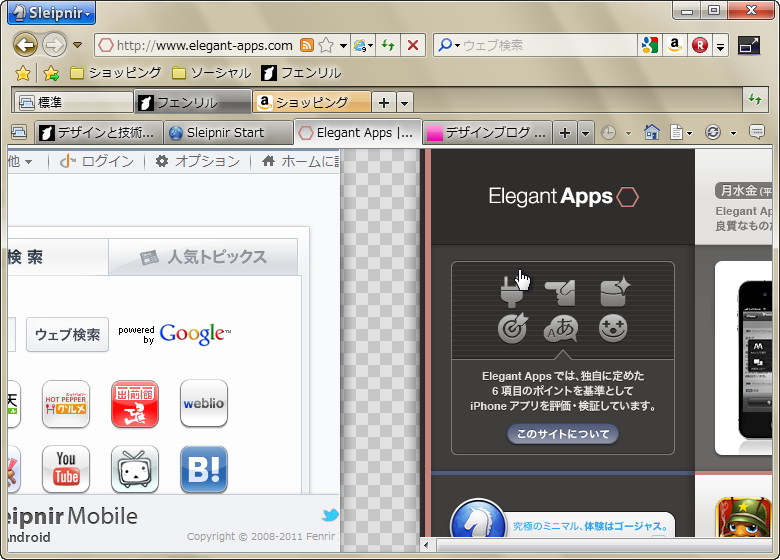Open Hatena Bookmark B! icon

tap(204, 469)
